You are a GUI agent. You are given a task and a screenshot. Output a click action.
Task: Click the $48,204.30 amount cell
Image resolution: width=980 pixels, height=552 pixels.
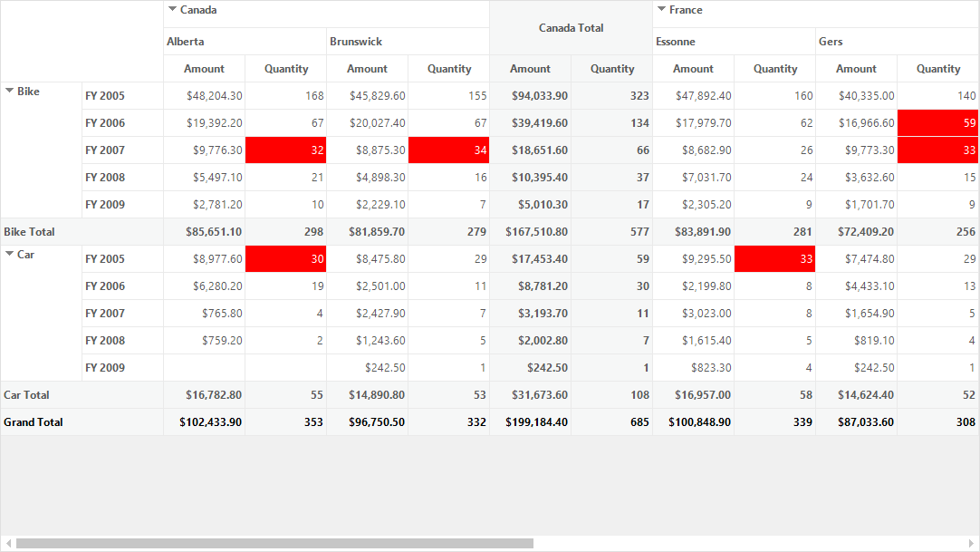[x=205, y=96]
